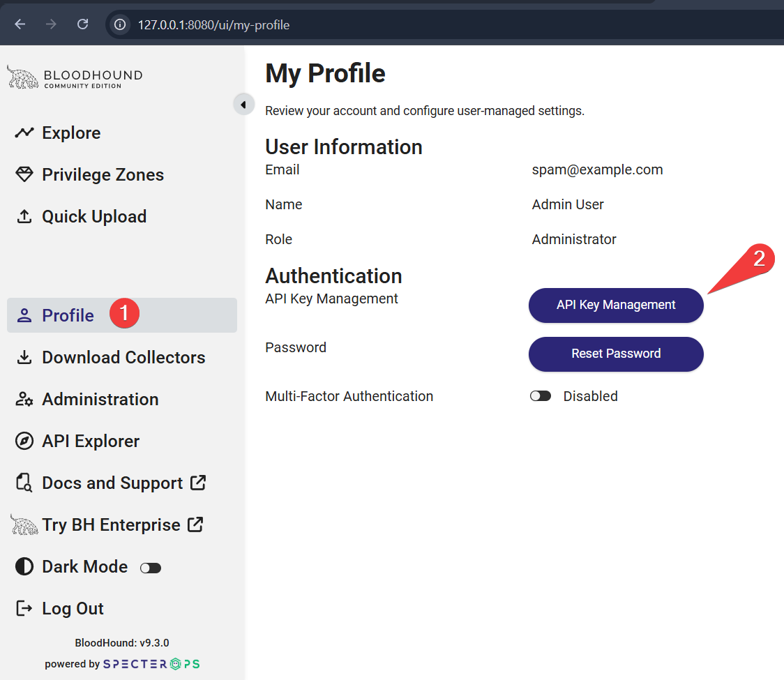Enable the Multi-Factor Authentication switch
Image resolution: width=784 pixels, height=680 pixels.
[541, 396]
